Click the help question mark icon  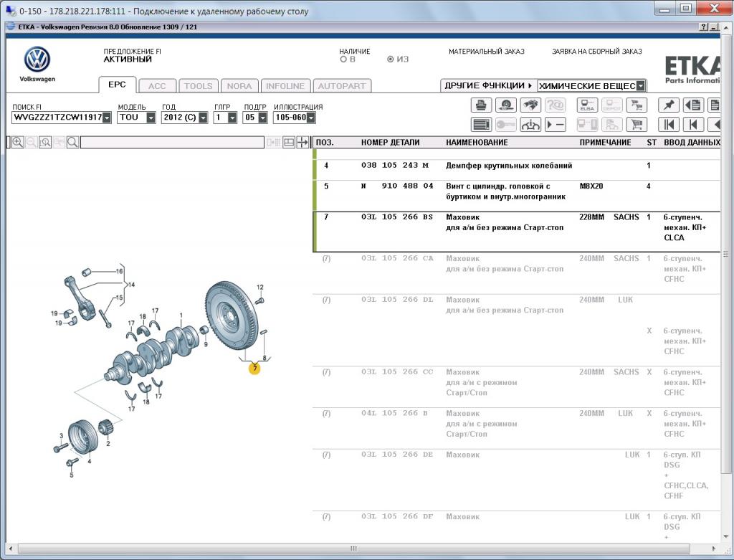point(704,27)
